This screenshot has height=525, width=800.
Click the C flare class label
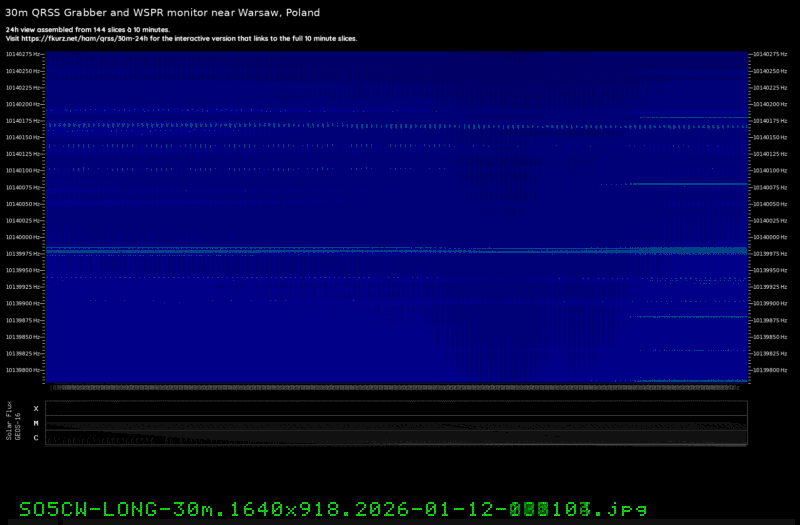pos(36,438)
